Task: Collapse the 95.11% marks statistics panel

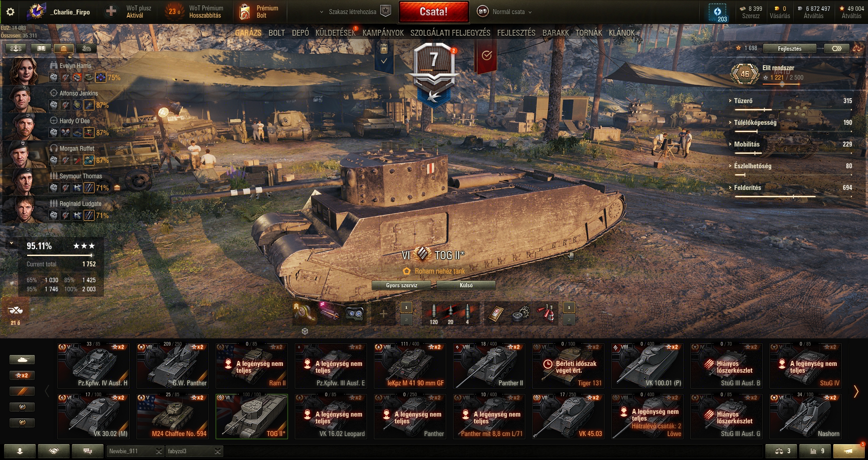Action: click(x=11, y=243)
